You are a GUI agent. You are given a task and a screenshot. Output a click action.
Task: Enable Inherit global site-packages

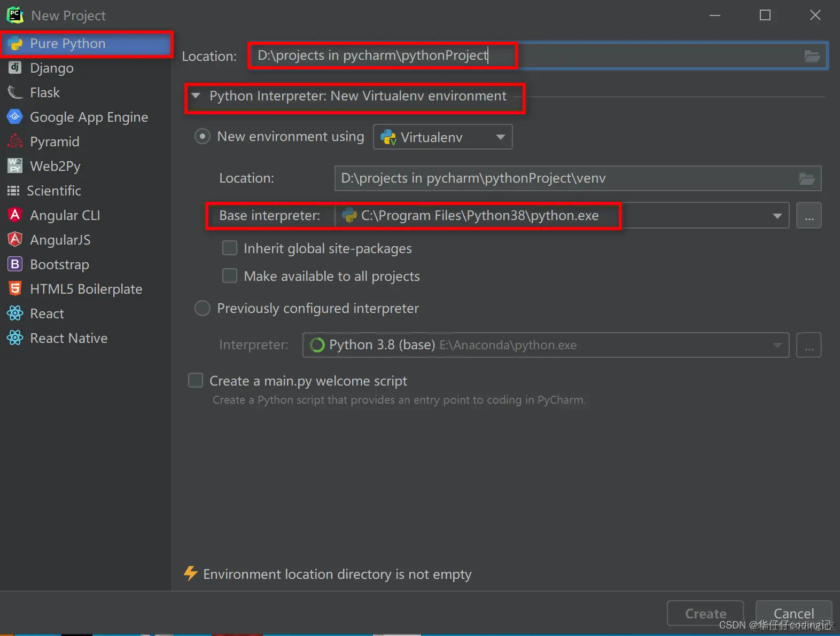coord(230,248)
